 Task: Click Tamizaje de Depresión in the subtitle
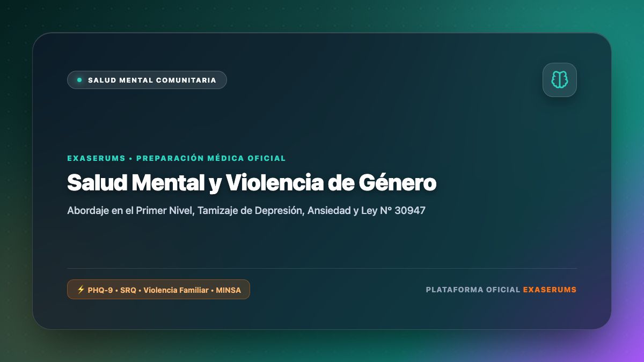pos(250,211)
